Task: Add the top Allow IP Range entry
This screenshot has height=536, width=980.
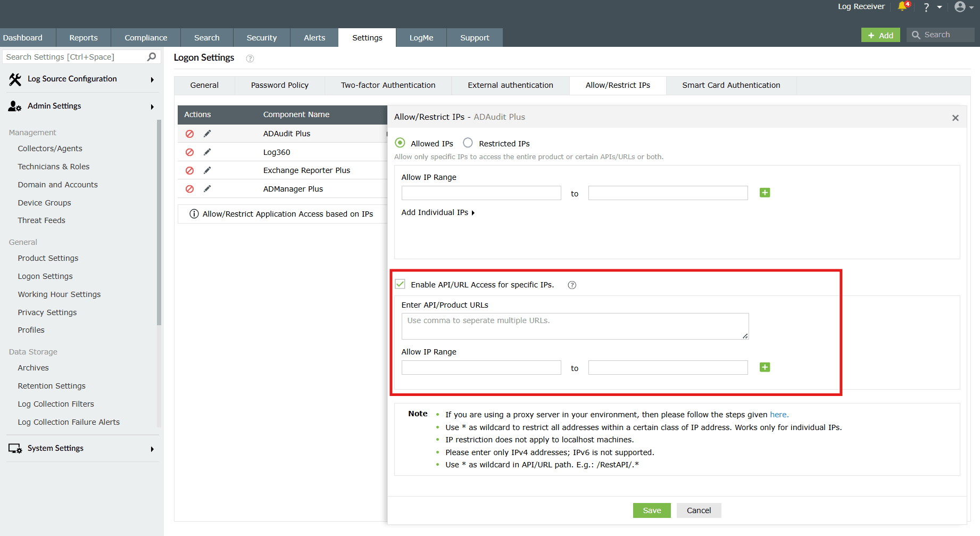Action: 765,193
